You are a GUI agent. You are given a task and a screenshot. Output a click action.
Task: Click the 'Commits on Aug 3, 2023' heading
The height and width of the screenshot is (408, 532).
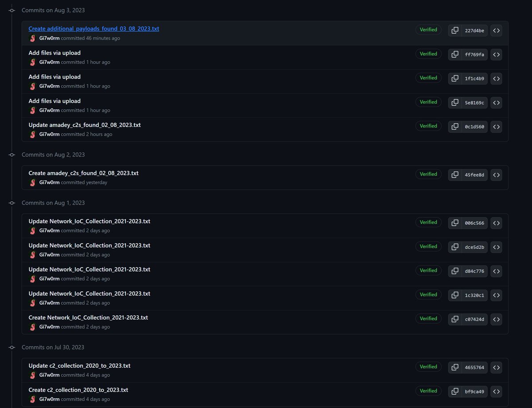click(53, 10)
